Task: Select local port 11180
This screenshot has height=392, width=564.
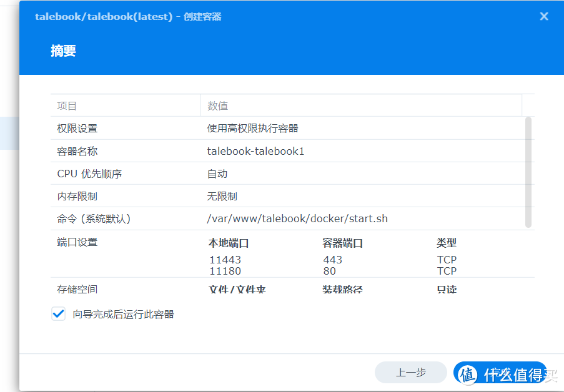Action: click(225, 271)
